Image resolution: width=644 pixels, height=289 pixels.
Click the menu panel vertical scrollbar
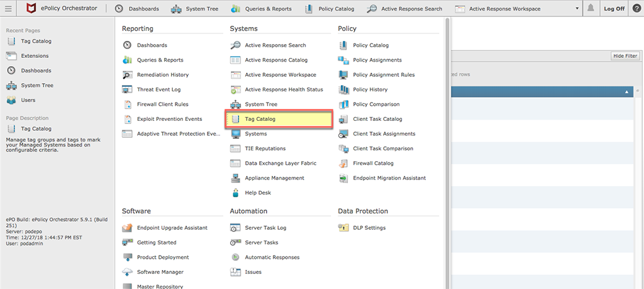[x=447, y=153]
